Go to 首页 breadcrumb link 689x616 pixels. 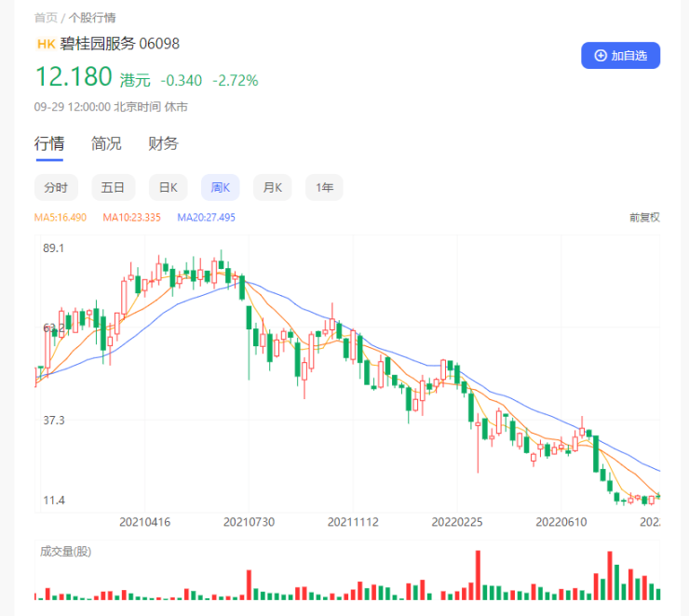point(46,18)
